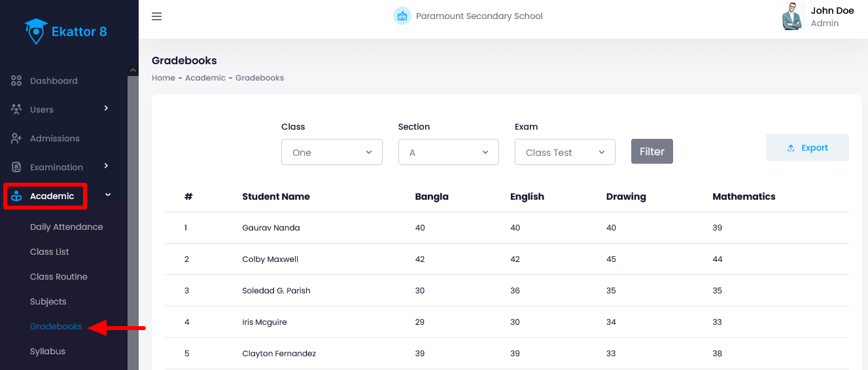
Task: Click the Ekattor 8 logo icon
Action: coord(36,31)
